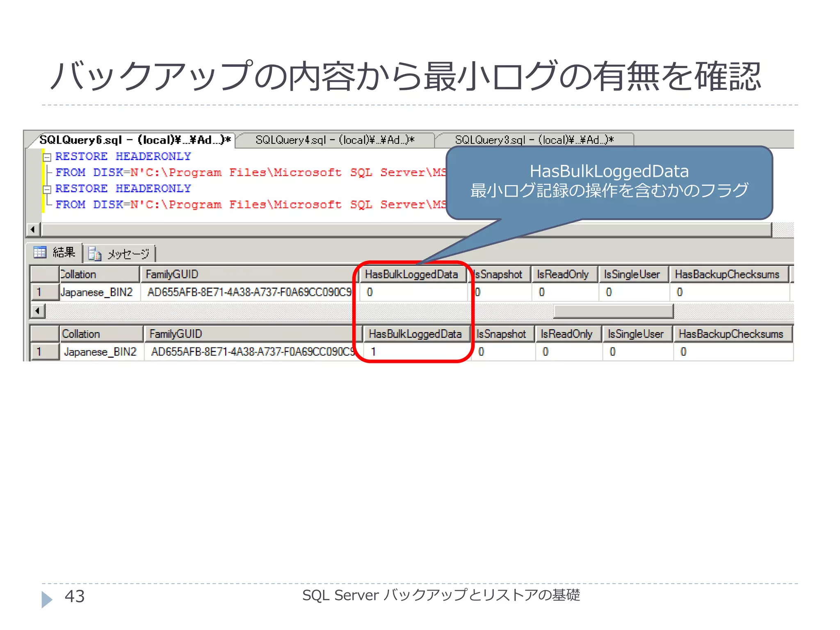Open the 結果 results tab
Screen dimensions: 840x630
coord(55,252)
